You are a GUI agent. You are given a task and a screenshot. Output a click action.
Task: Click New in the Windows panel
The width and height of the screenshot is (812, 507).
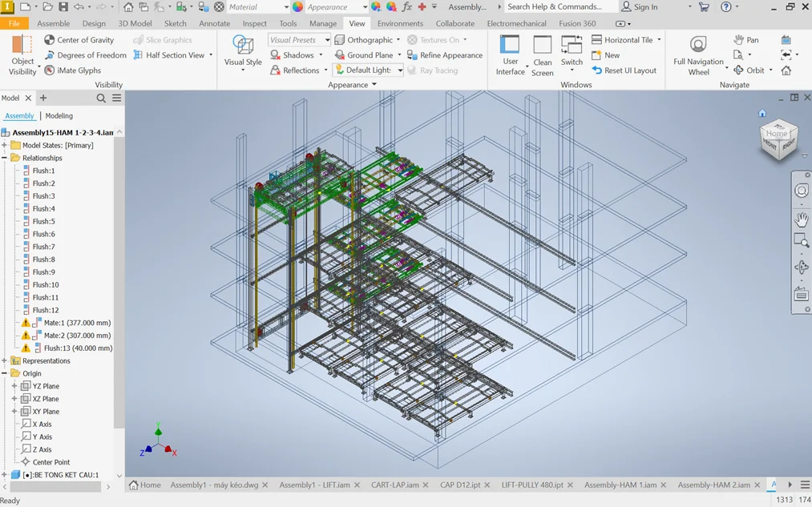click(x=606, y=54)
